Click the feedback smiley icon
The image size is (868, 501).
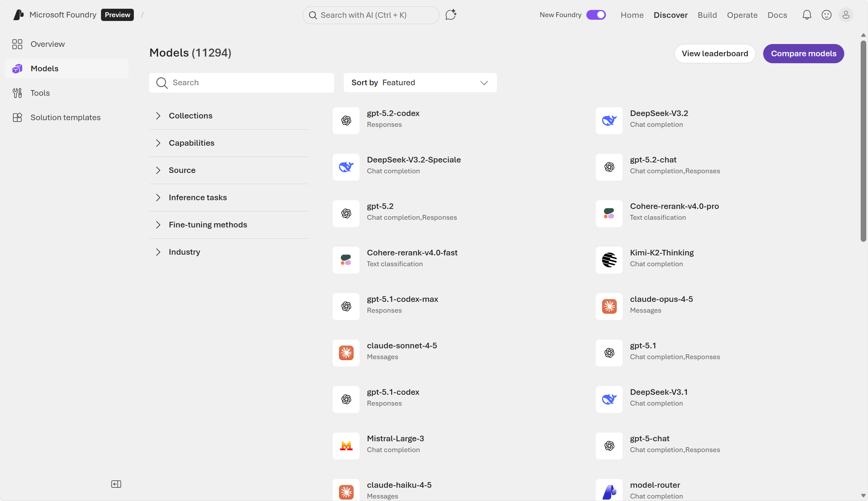click(826, 15)
